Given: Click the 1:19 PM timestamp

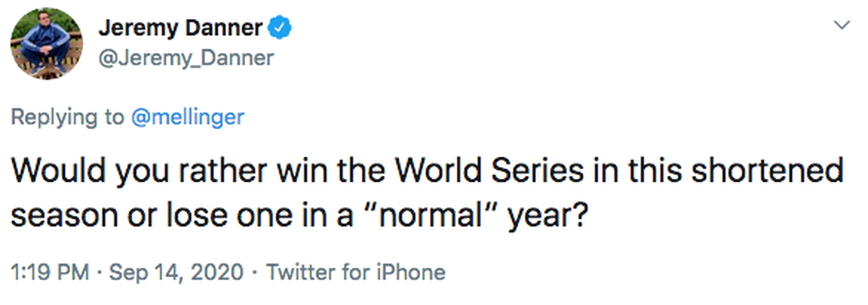Looking at the screenshot, I should [50, 272].
